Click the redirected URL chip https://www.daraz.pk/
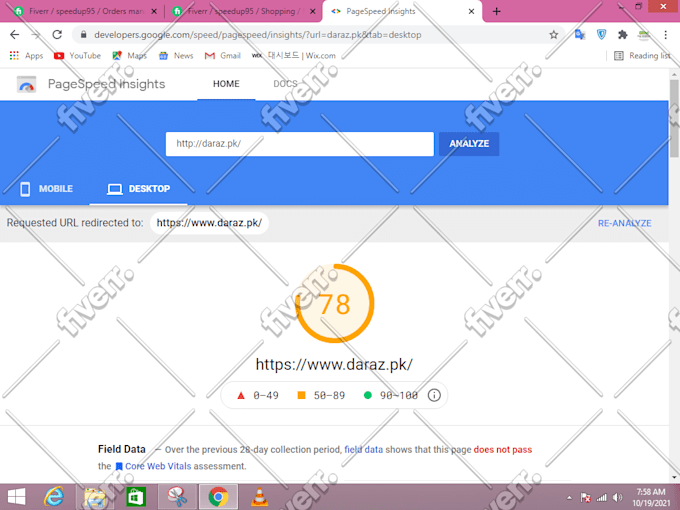This screenshot has height=510, width=680. [x=209, y=223]
